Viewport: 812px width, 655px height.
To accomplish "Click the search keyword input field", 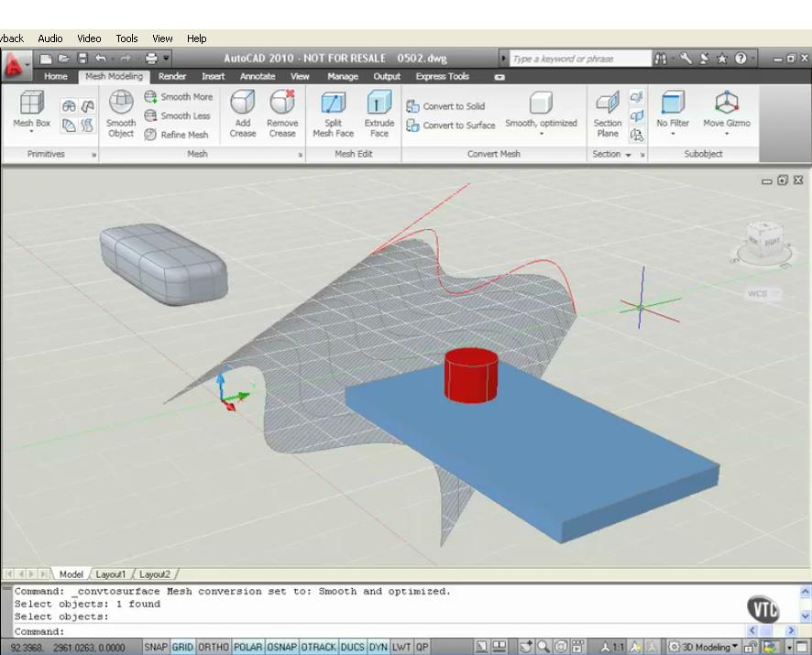I will coord(580,59).
